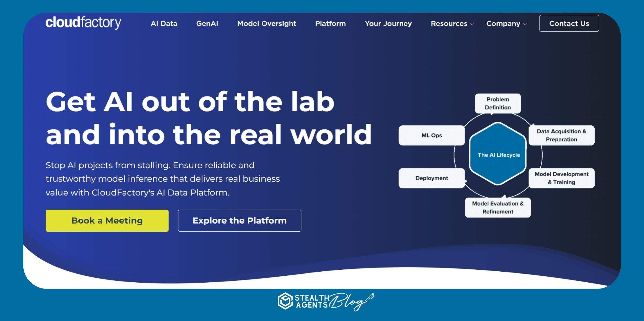Open the cloudfactory logo home link
The height and width of the screenshot is (321, 644).
pyautogui.click(x=83, y=23)
